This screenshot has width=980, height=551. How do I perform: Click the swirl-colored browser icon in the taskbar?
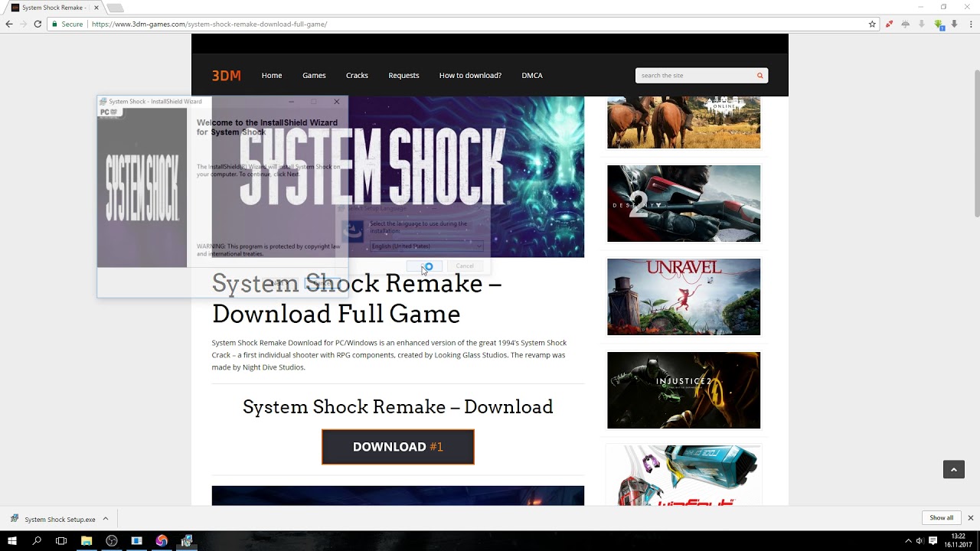tap(162, 541)
